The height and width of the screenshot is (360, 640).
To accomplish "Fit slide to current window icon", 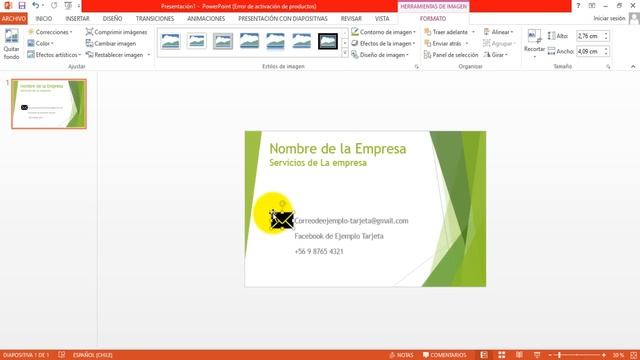I will (x=633, y=355).
